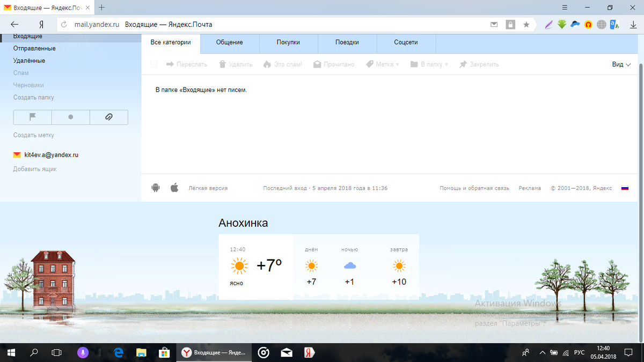The image size is (644, 362).
Task: Open a new browser tab with plus
Action: [x=101, y=8]
